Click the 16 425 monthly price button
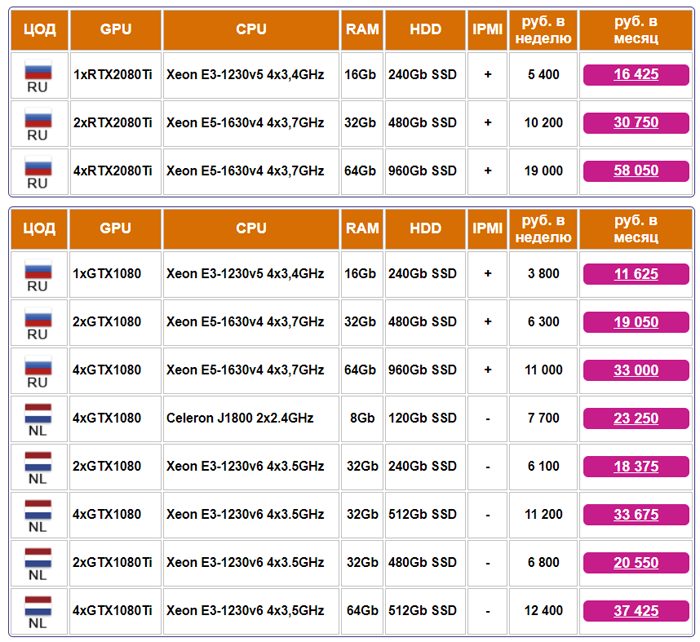The image size is (700, 642). (x=636, y=75)
